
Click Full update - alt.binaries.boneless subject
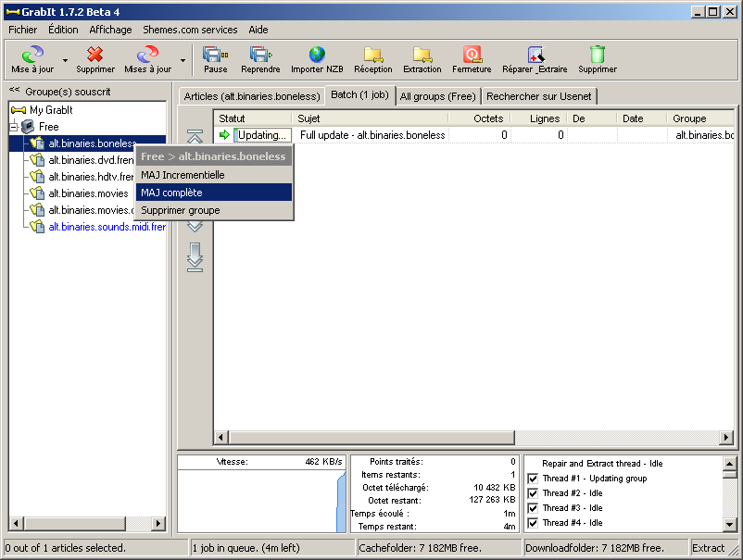coord(372,135)
